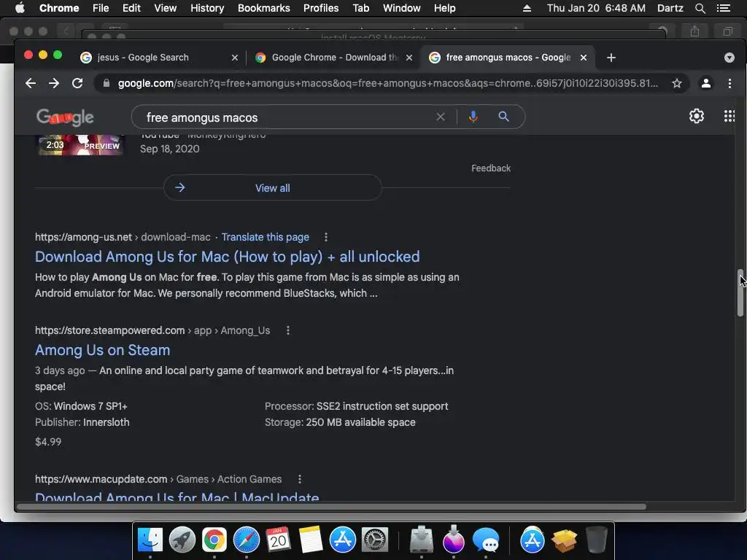Open Chrome's three-dot menu
This screenshot has width=747, height=560.
click(x=729, y=83)
